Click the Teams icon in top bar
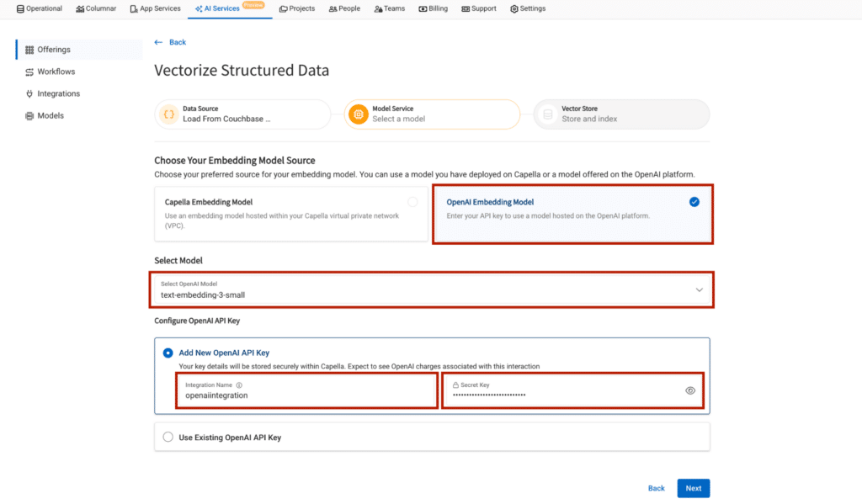The image size is (862, 504). [x=378, y=8]
